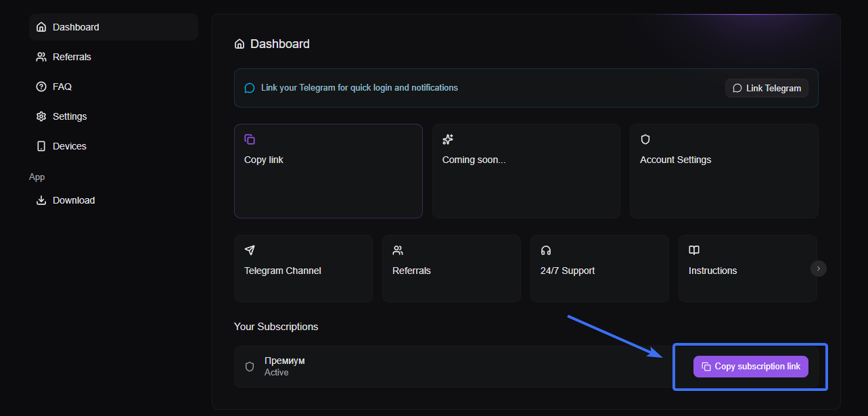Viewport: 868px width, 416px height.
Task: Click the sparkles icon on Coming soon card
Action: [x=448, y=139]
